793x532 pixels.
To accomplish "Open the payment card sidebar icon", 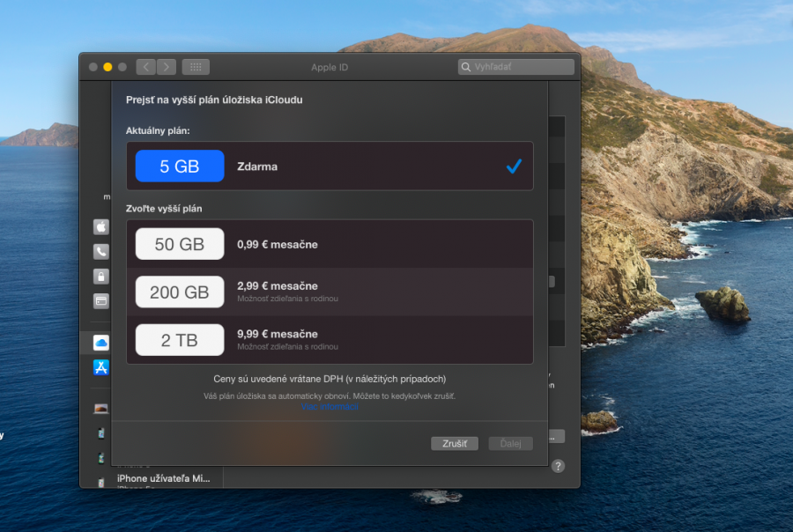I will click(101, 301).
